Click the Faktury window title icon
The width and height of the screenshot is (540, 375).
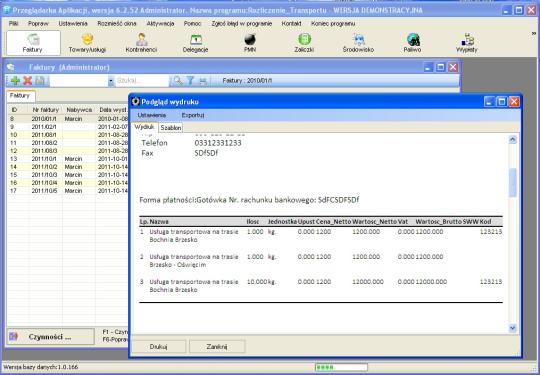point(11,67)
